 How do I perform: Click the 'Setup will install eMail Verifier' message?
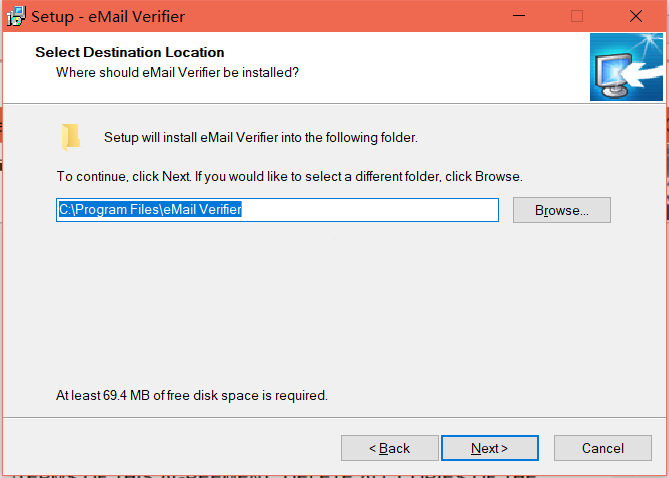[x=261, y=137]
